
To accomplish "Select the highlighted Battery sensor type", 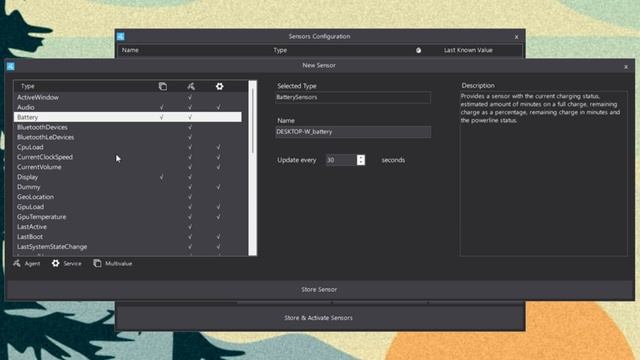I will coord(127,117).
